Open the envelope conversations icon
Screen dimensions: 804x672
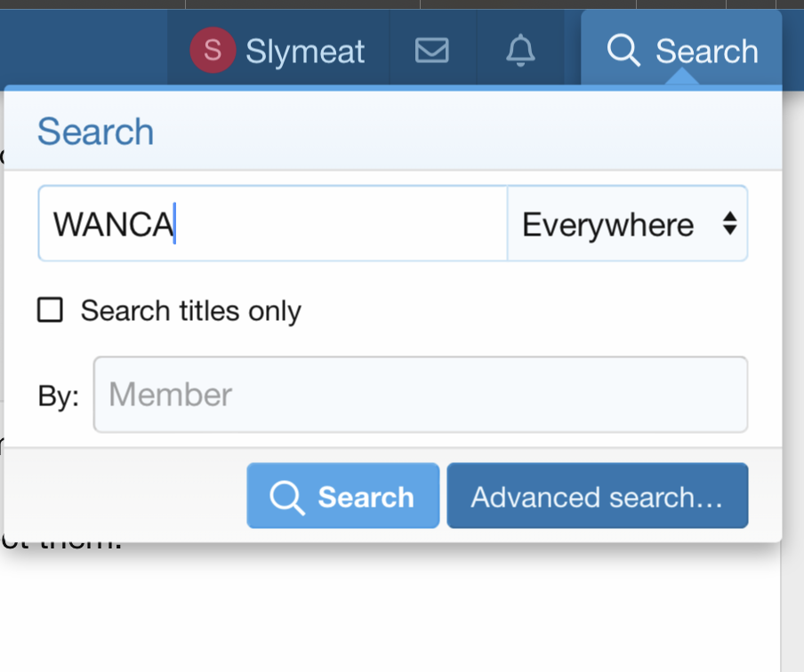click(431, 51)
